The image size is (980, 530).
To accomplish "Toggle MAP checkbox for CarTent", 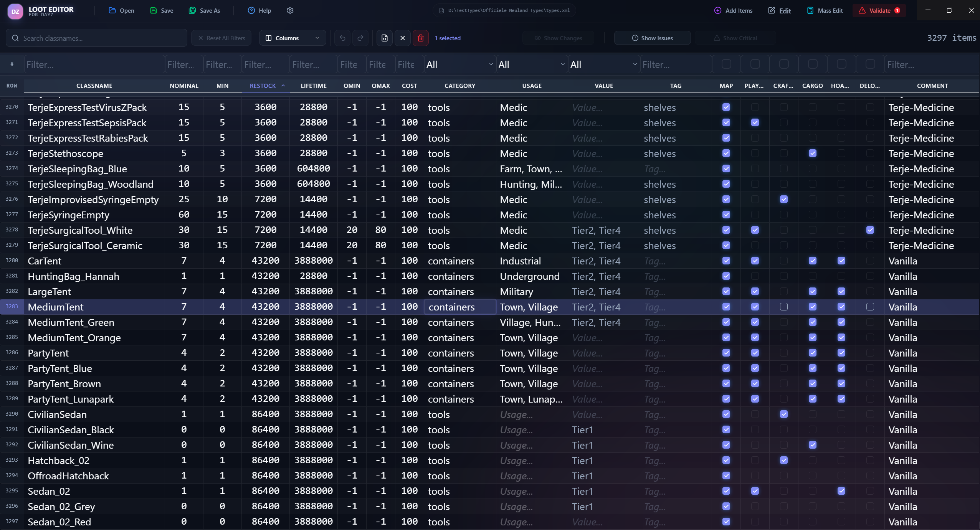I will tap(726, 261).
